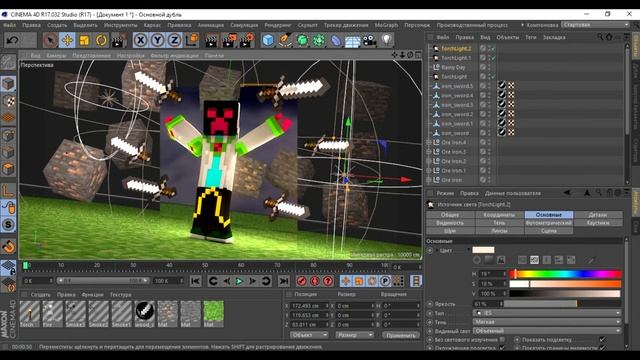Viewport: 640px width, 360px height.
Task: Switch to the Видимость tab
Action: tap(450, 223)
